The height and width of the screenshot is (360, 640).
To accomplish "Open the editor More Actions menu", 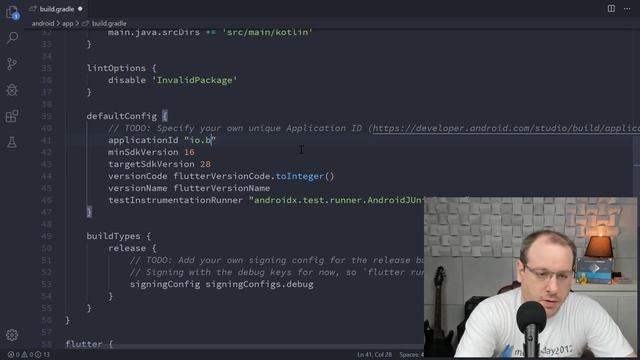I will pyautogui.click(x=627, y=9).
